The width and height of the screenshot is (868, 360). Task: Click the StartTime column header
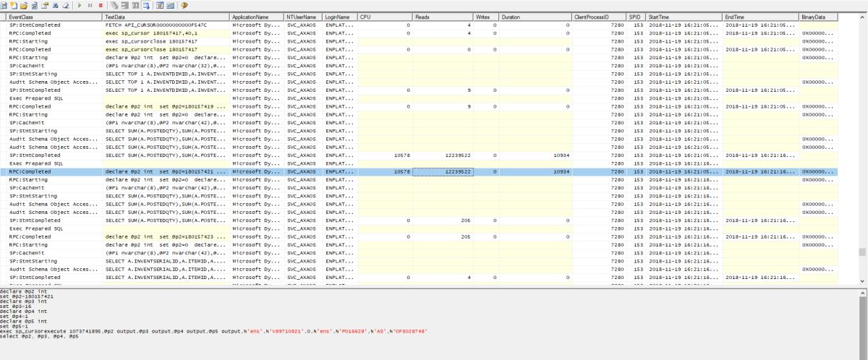pyautogui.click(x=684, y=17)
